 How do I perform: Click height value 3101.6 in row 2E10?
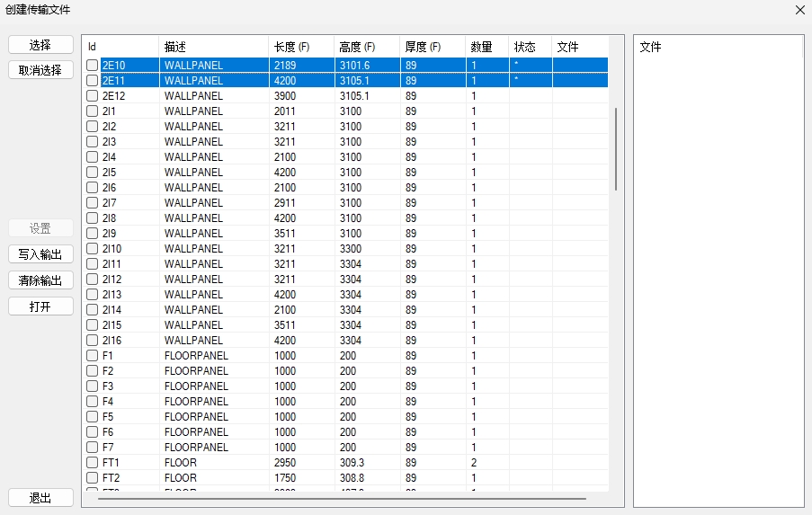pyautogui.click(x=354, y=66)
